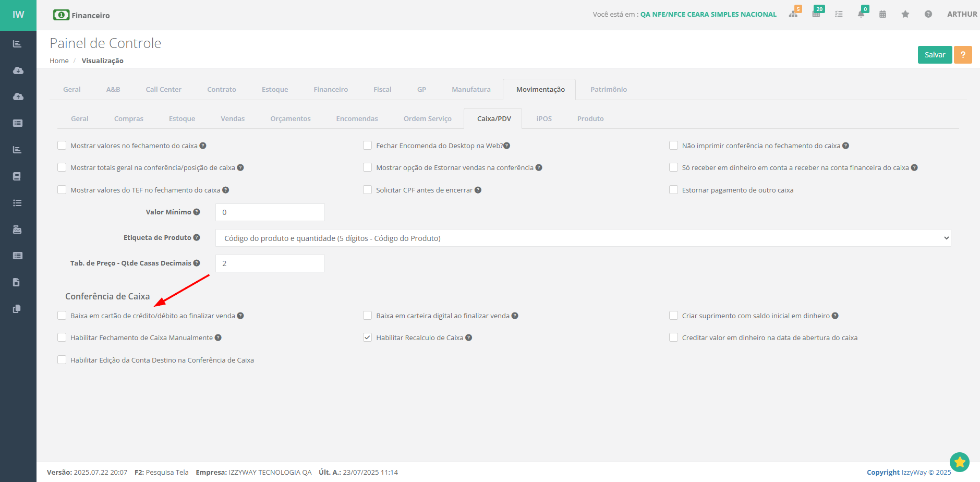Open the Ordem Serviço sub-tab
This screenshot has width=980, height=482.
pos(428,118)
